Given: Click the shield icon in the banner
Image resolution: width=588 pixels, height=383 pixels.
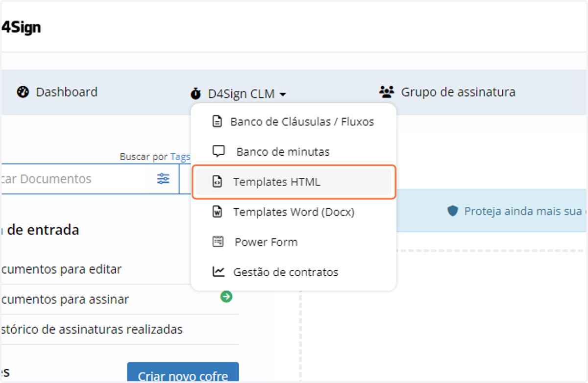Looking at the screenshot, I should click(452, 211).
